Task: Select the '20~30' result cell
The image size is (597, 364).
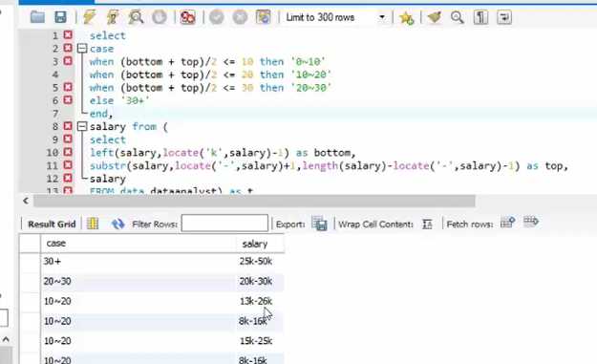Action: (x=139, y=282)
